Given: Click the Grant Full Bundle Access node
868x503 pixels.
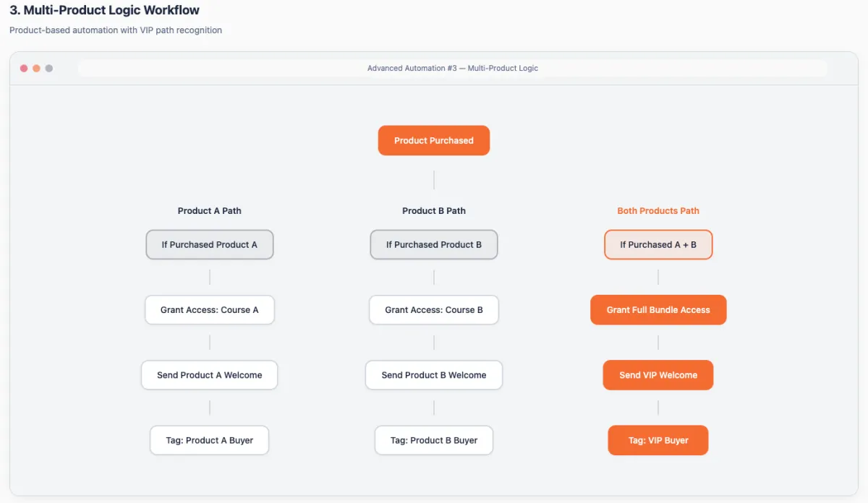Looking at the screenshot, I should click(x=658, y=309).
